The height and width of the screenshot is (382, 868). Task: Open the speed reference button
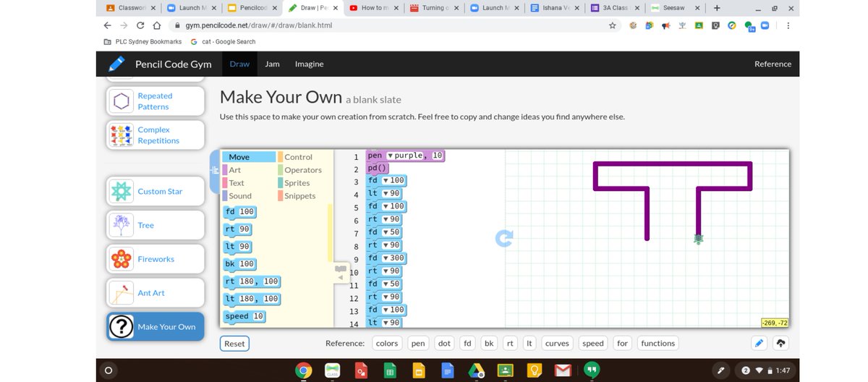click(x=593, y=344)
